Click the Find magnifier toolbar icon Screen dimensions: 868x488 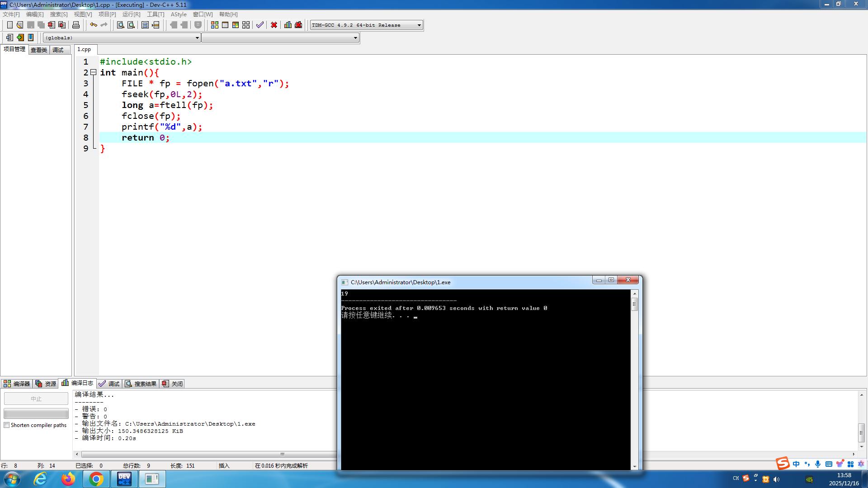pyautogui.click(x=120, y=25)
